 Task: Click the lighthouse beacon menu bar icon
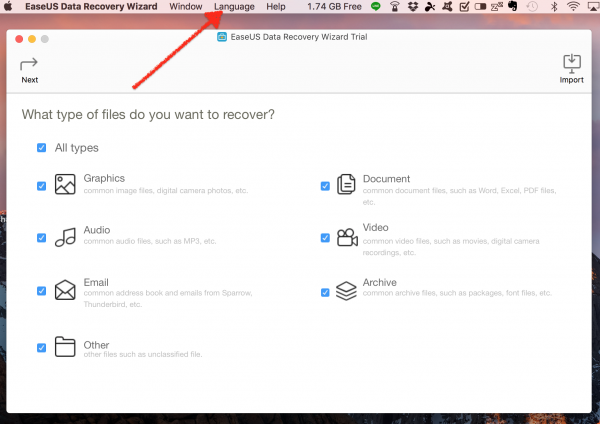coord(395,6)
